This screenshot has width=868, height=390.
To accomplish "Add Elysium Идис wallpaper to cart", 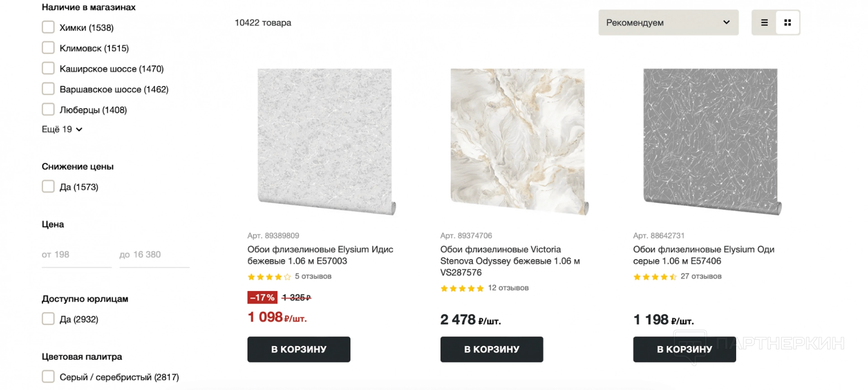I will click(298, 349).
